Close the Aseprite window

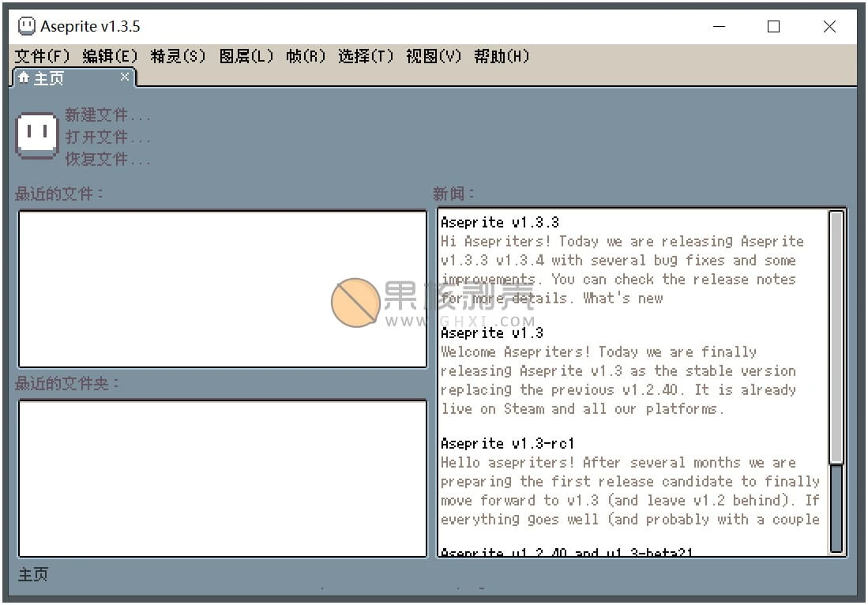829,26
